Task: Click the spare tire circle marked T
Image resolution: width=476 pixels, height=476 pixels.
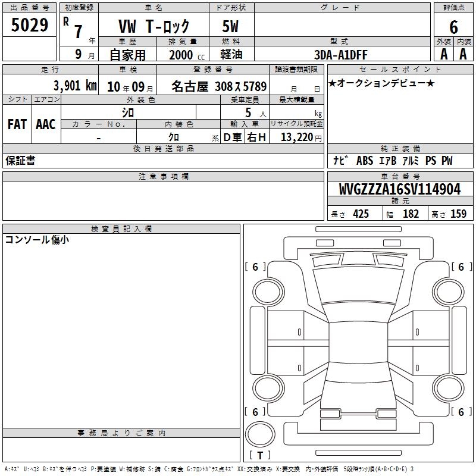Action: tap(260, 434)
